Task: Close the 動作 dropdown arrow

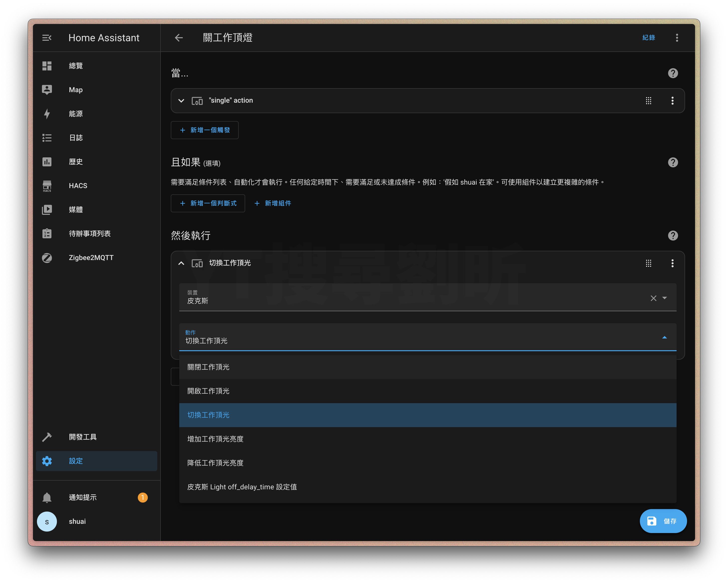Action: [665, 337]
